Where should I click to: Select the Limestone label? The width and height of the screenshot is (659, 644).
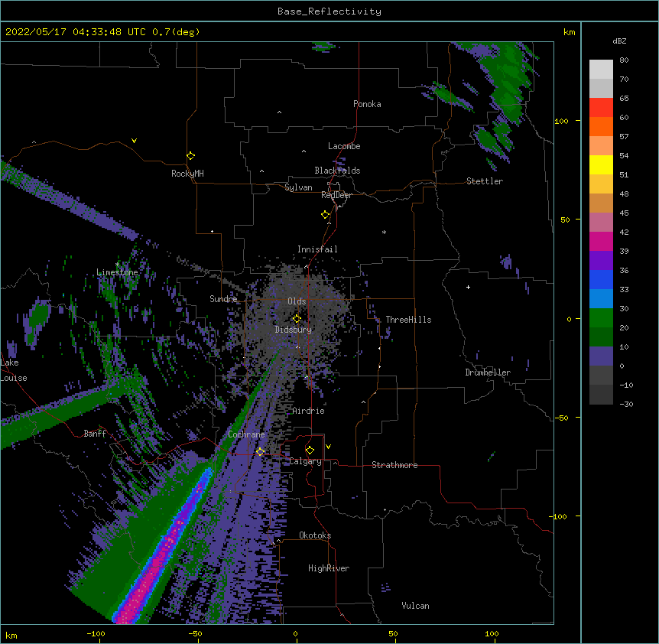(x=117, y=272)
